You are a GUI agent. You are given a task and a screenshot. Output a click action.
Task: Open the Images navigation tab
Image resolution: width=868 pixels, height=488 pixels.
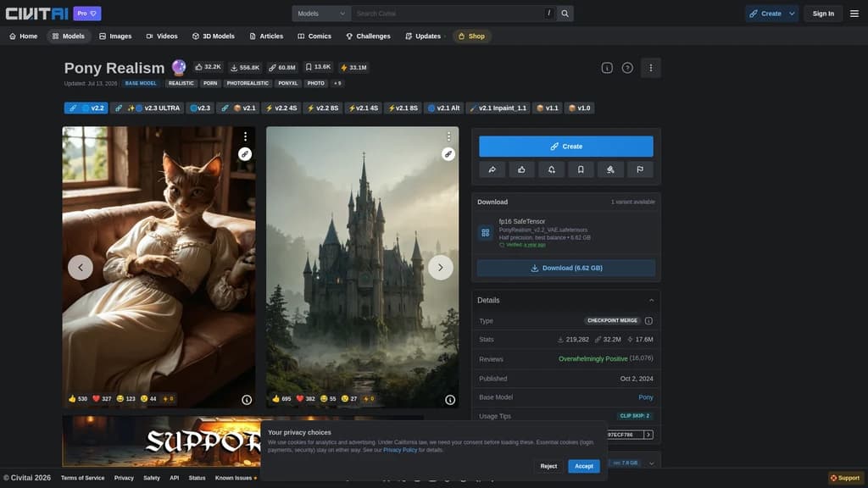(115, 36)
